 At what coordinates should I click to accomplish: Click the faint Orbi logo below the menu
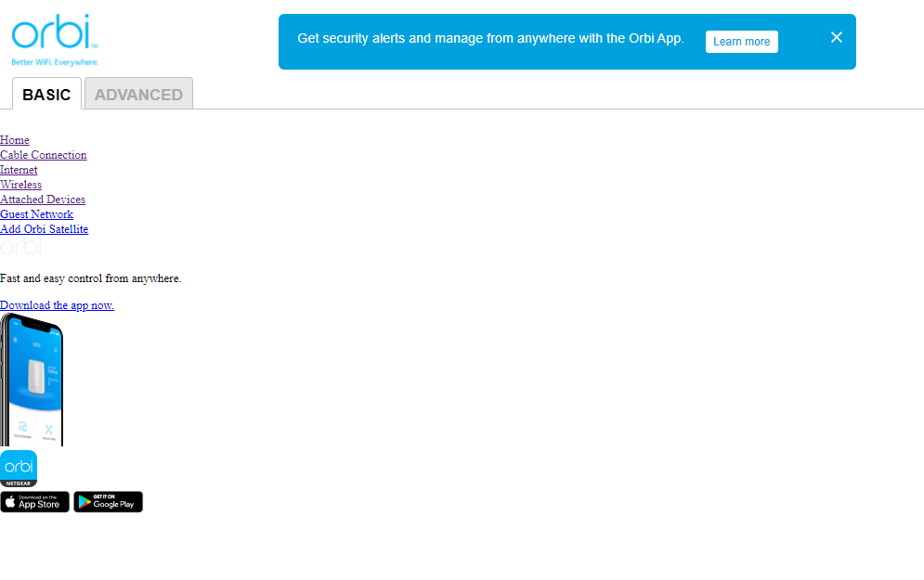point(21,248)
